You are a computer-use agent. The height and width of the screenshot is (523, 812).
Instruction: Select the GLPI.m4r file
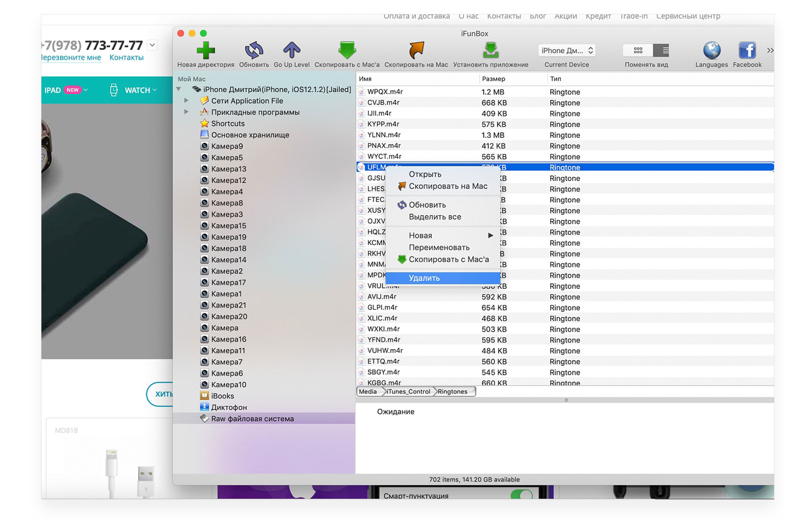(565, 307)
